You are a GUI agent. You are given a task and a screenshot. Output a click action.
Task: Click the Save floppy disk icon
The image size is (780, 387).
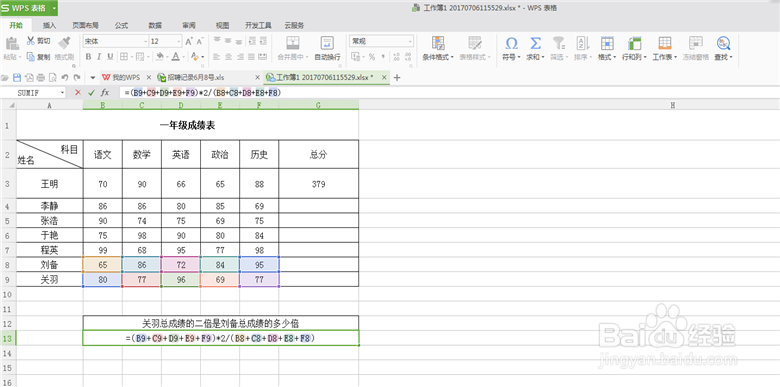pos(17,78)
